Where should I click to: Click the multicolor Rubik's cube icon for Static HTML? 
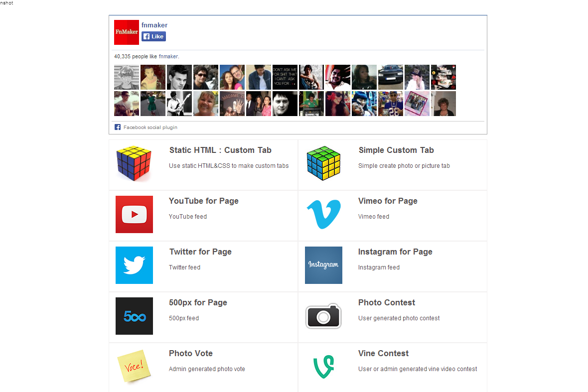(134, 163)
